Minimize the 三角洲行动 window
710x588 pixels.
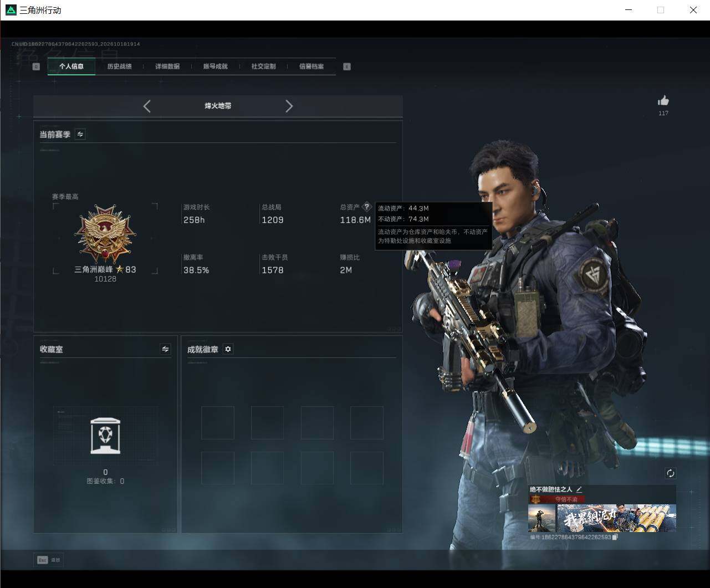point(628,10)
